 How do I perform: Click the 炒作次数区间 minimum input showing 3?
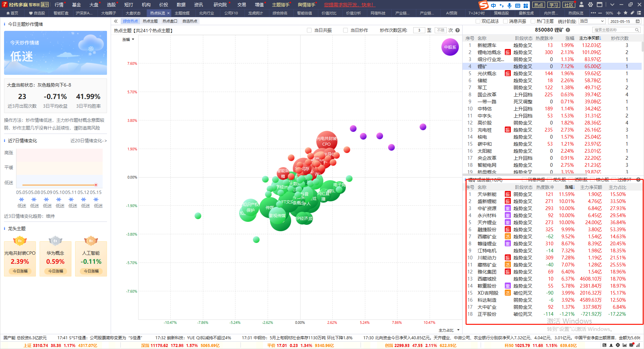click(x=419, y=30)
